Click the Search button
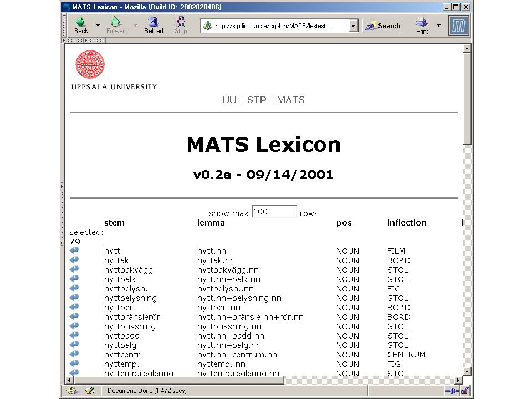Image resolution: width=532 pixels, height=399 pixels. click(382, 26)
